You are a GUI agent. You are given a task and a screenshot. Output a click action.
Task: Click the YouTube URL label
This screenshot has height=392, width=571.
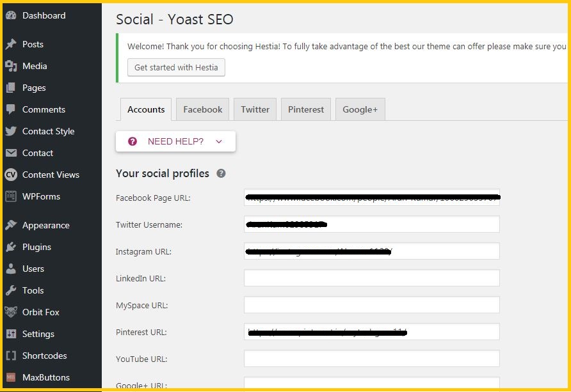coord(141,359)
